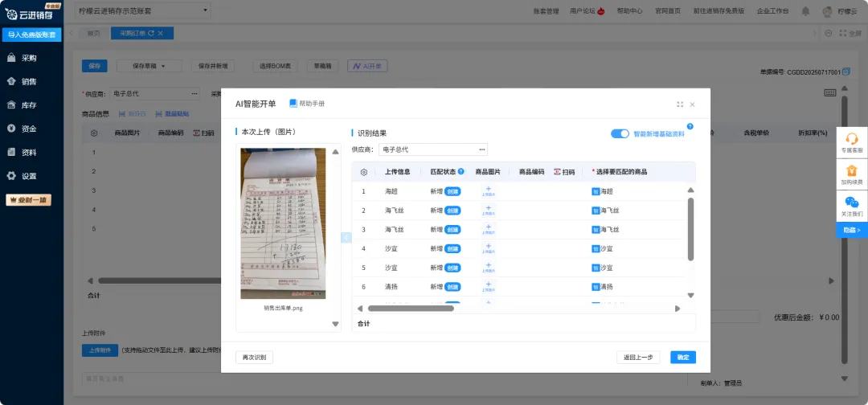868x405 pixels.
Task: Select matched product 清扬 in row 6
Action: click(x=602, y=287)
